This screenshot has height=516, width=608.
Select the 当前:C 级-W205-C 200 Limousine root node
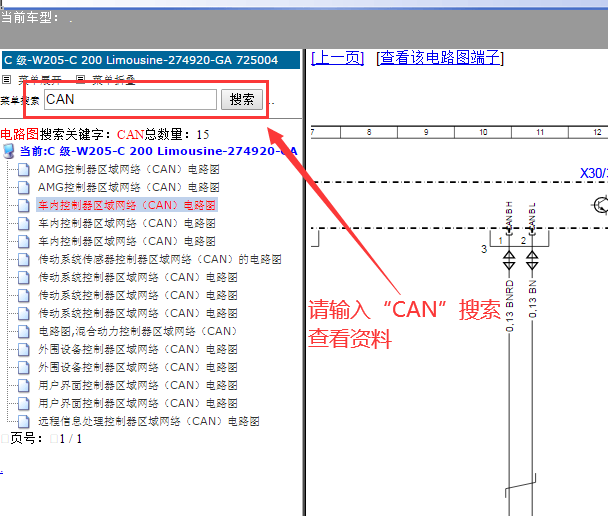(x=159, y=151)
